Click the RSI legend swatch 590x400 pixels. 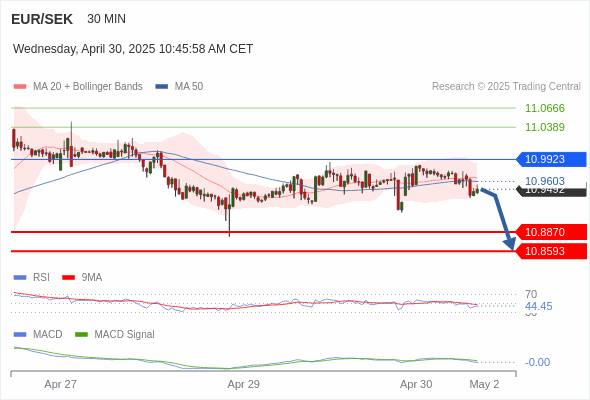pos(20,278)
